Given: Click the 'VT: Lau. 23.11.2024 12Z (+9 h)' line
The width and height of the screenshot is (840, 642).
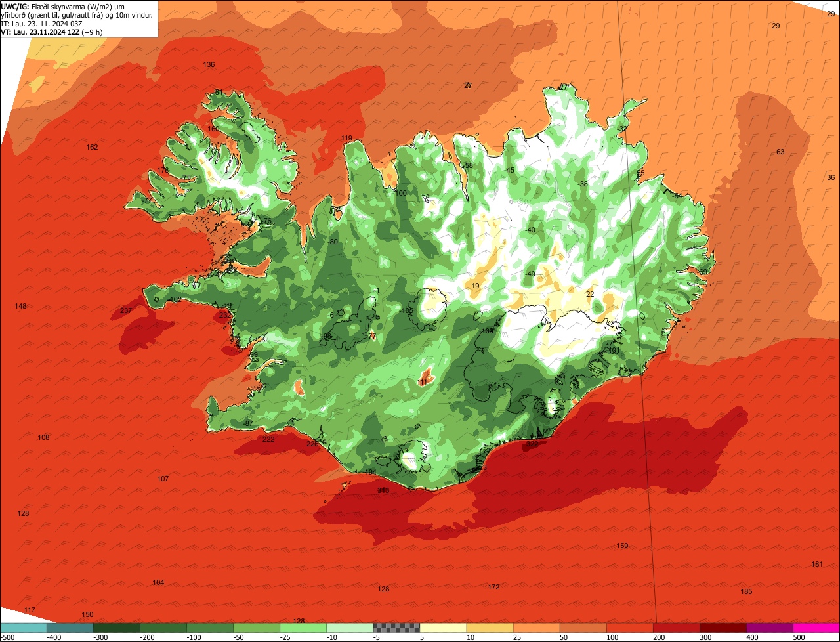Looking at the screenshot, I should pos(51,32).
